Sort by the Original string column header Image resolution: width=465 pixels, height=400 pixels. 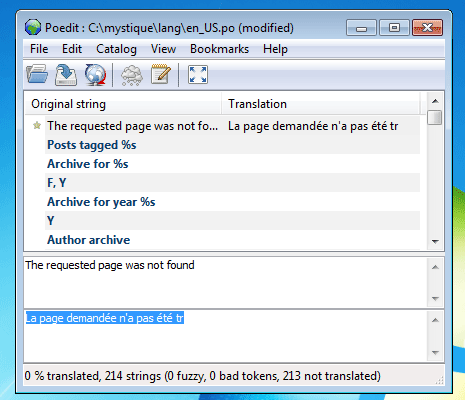(123, 104)
